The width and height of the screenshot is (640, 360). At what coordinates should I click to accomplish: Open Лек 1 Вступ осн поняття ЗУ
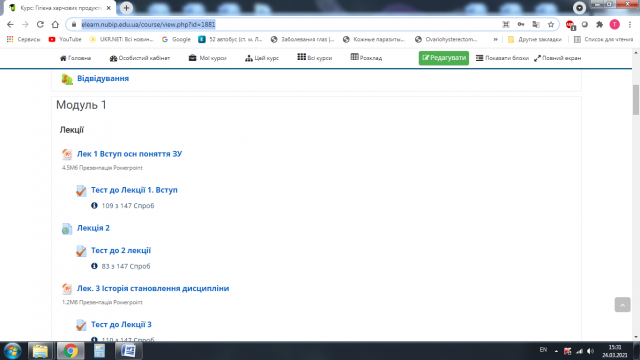click(x=129, y=154)
